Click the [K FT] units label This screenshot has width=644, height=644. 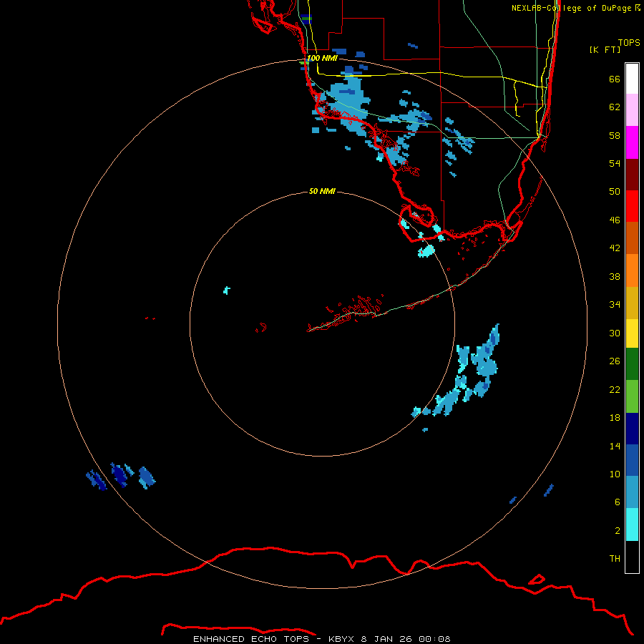point(605,49)
